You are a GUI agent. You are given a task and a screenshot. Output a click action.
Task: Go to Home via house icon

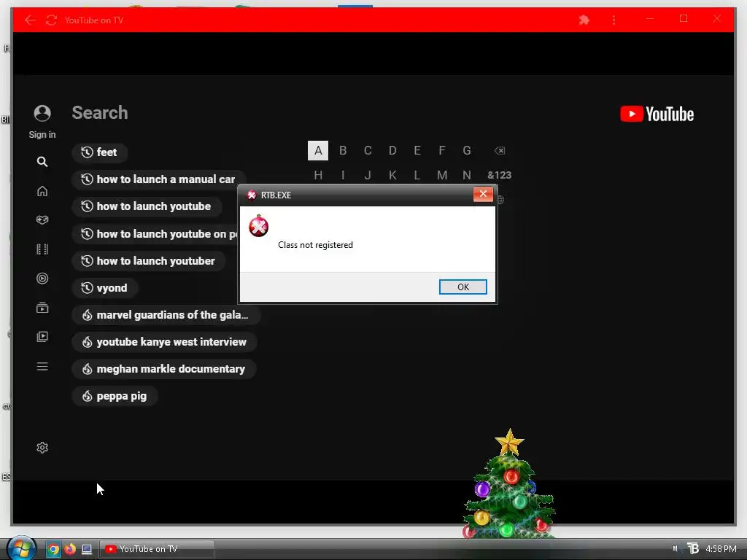point(42,191)
